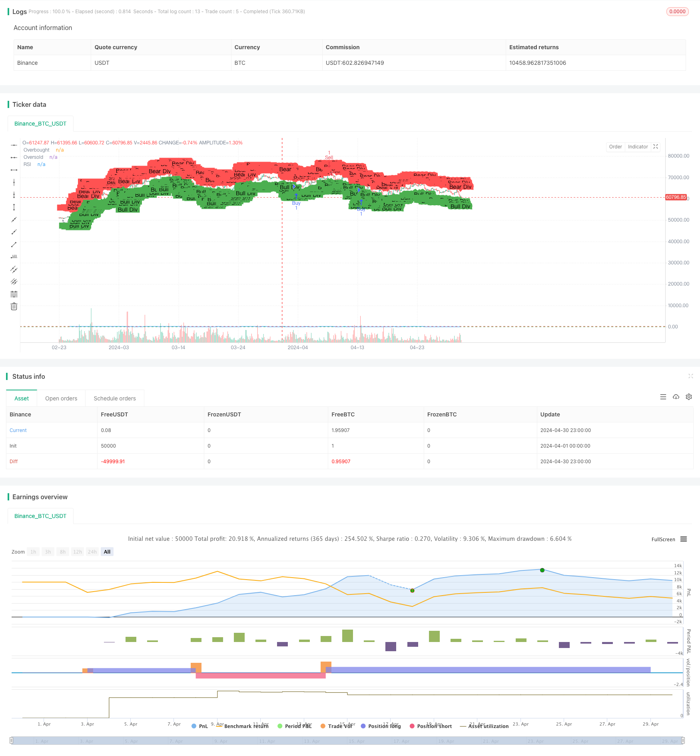Click the fullscreen expand icon on chart
The height and width of the screenshot is (756, 700).
coord(656,147)
